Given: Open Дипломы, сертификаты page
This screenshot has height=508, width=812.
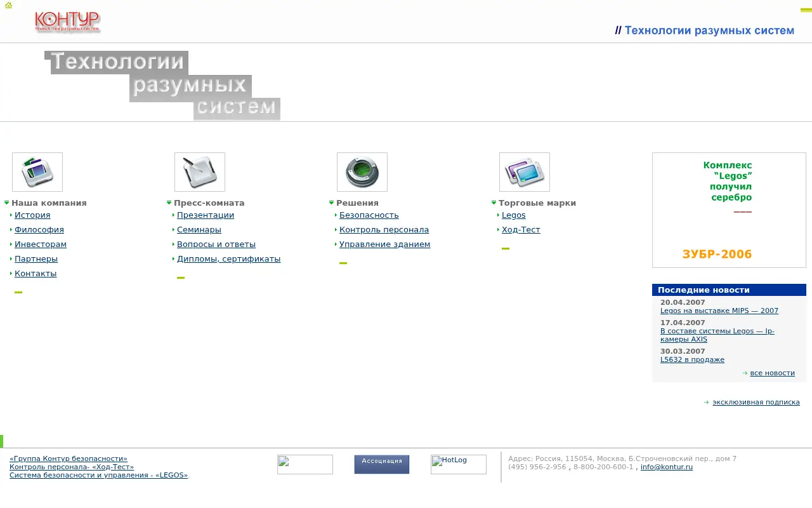Looking at the screenshot, I should 228,259.
